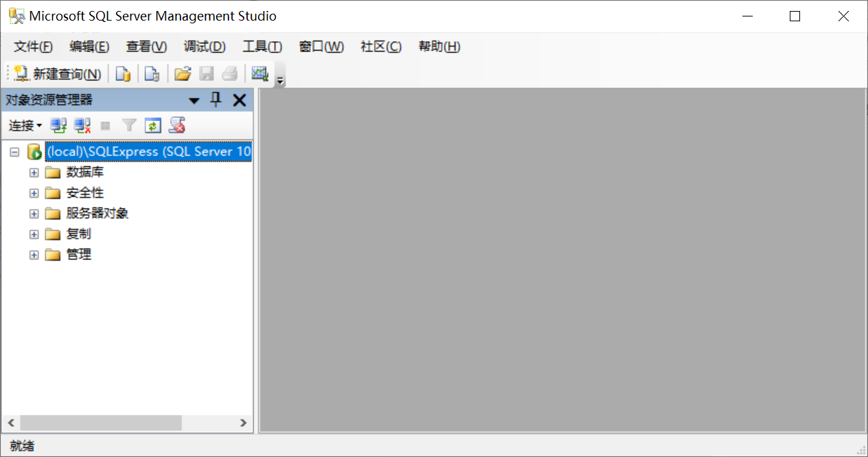Select the 管理 tree item
Viewport: 868px width, 457px height.
click(x=79, y=255)
